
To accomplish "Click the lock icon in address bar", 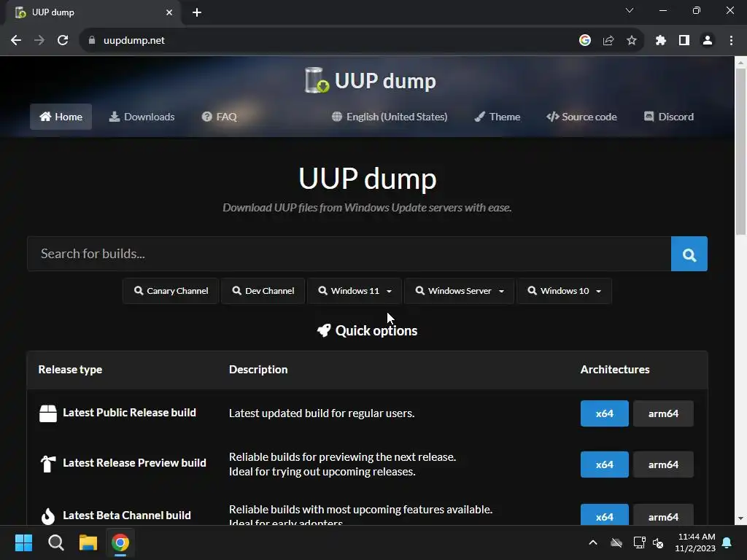I will pyautogui.click(x=92, y=41).
